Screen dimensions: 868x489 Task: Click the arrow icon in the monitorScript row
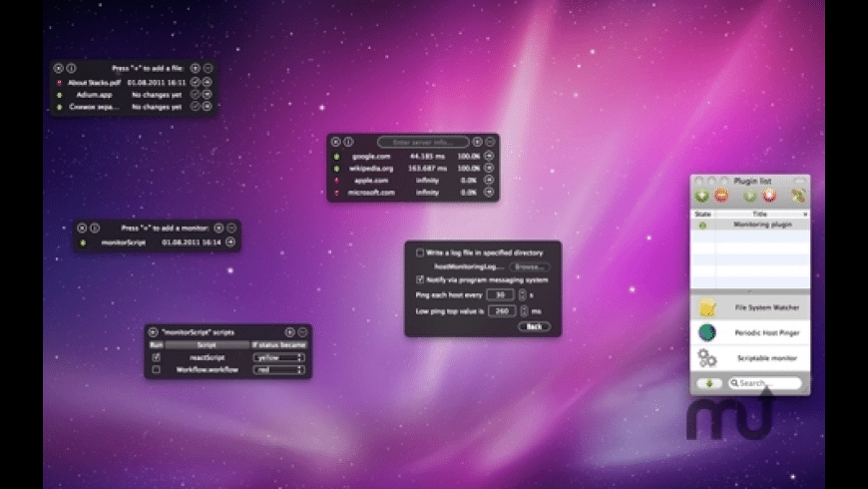click(230, 243)
